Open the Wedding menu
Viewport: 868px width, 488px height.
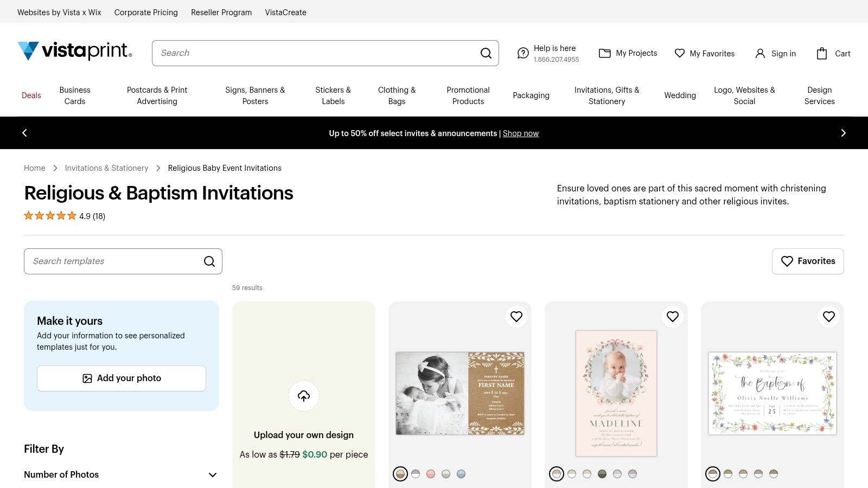(680, 95)
